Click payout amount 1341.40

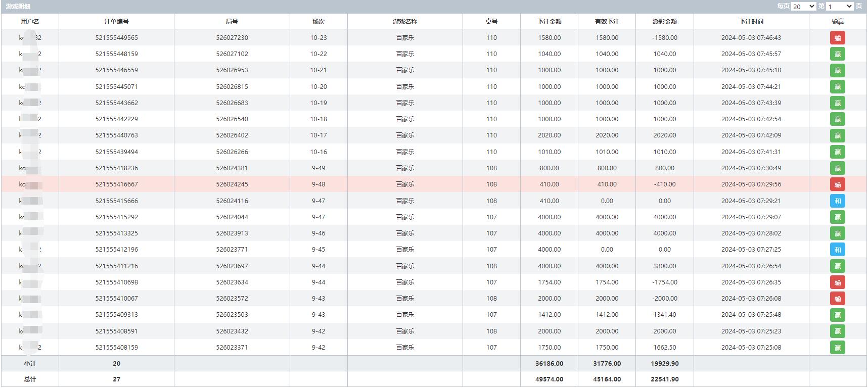(664, 315)
